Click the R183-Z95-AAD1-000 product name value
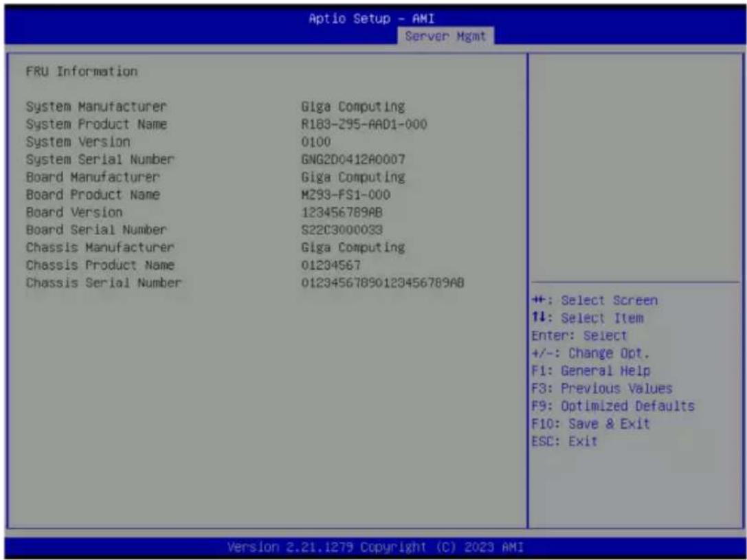The height and width of the screenshot is (560, 747). [x=364, y=124]
